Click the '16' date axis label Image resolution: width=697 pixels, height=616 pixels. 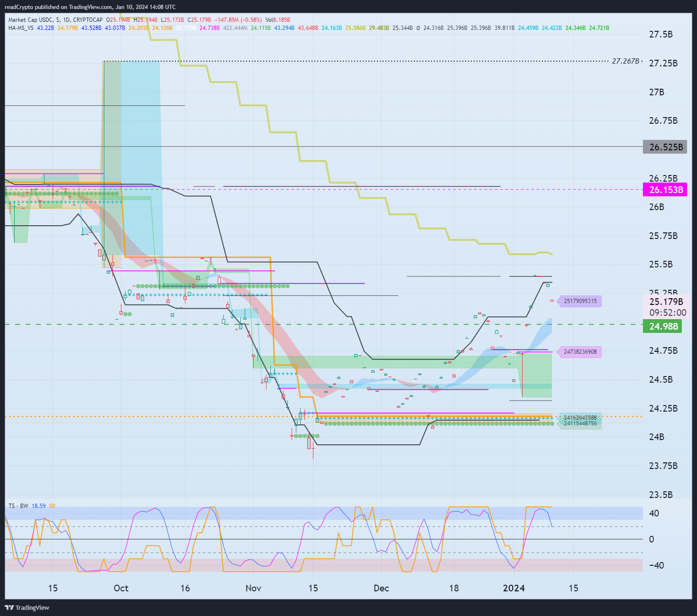pyautogui.click(x=185, y=588)
